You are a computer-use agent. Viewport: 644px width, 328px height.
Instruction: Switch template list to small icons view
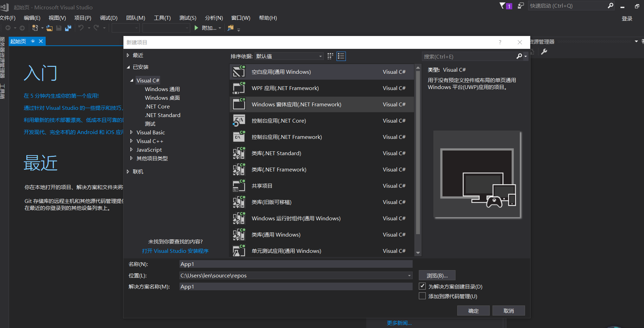tap(330, 56)
